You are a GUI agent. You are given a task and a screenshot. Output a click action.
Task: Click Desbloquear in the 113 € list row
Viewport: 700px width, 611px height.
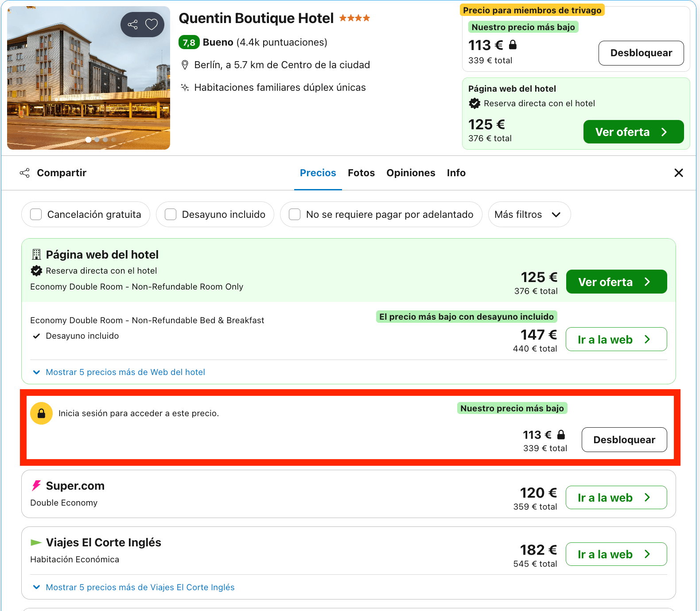[624, 440]
